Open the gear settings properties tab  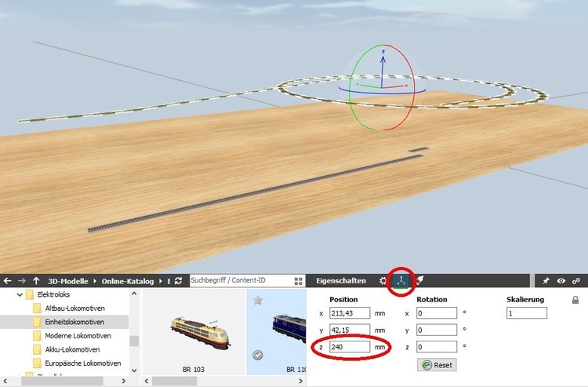point(383,281)
